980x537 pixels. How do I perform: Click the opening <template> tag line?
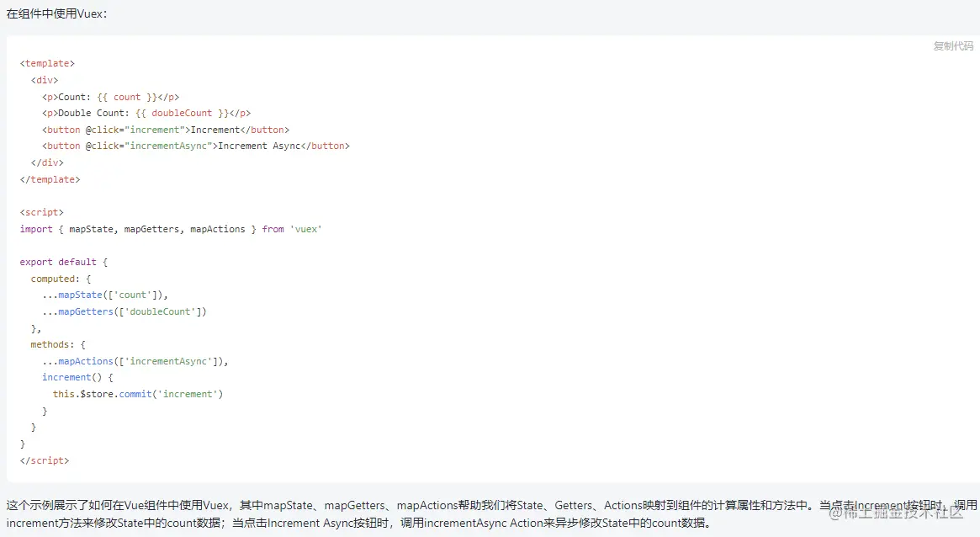point(47,63)
